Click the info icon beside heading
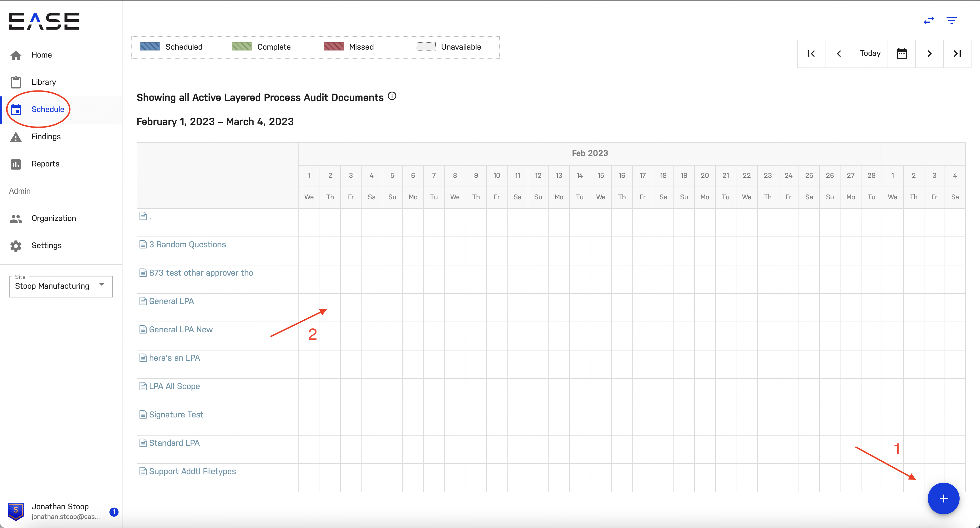This screenshot has width=980, height=528. (x=392, y=96)
